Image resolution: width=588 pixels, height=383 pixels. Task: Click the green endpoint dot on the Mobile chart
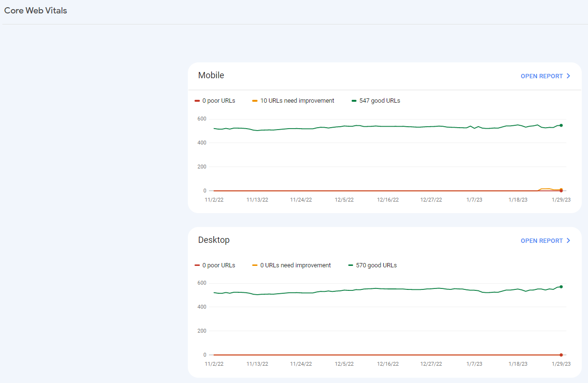click(x=561, y=125)
